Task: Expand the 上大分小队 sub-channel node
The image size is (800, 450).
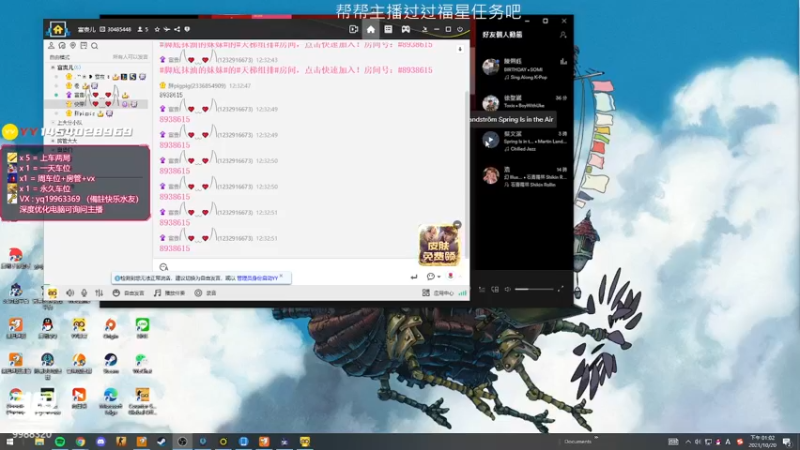Action: pos(53,122)
